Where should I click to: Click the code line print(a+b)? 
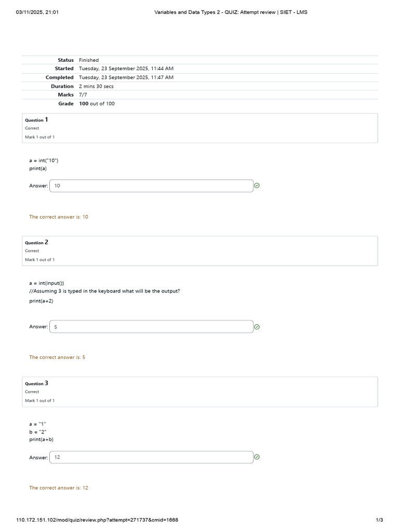tap(41, 440)
